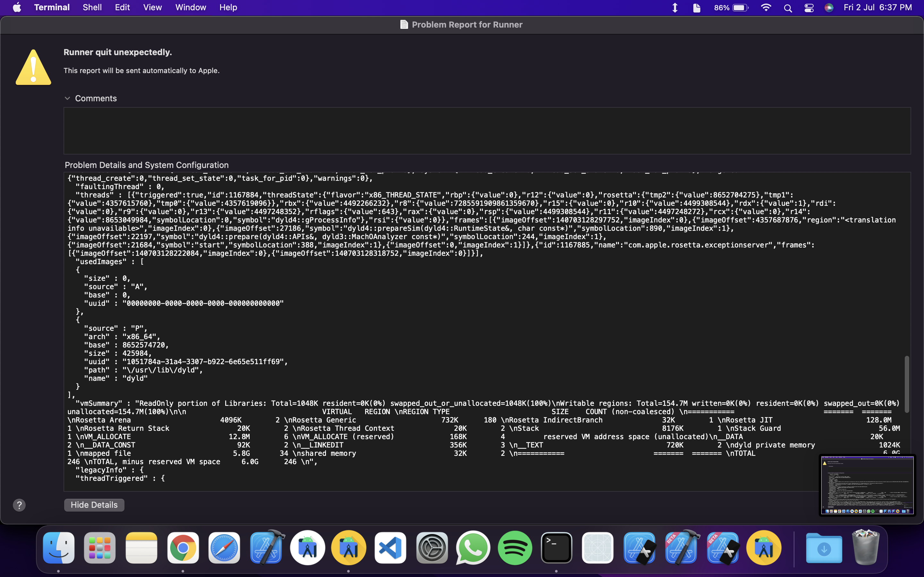Click the Wi-Fi status icon
The width and height of the screenshot is (924, 577).
(x=766, y=7)
